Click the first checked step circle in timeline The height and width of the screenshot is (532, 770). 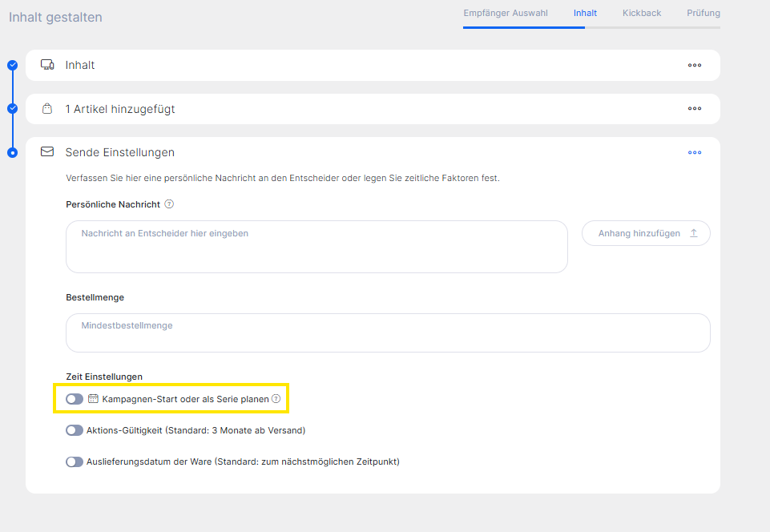click(12, 65)
